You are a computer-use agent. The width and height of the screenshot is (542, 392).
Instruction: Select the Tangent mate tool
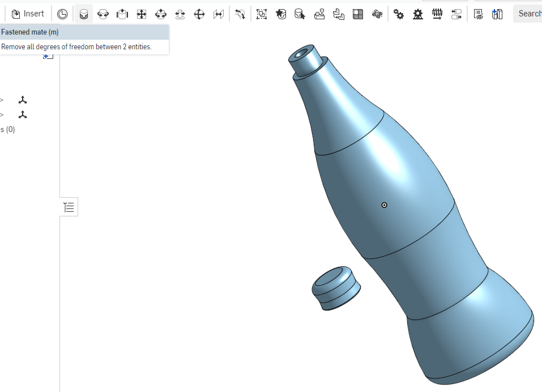(239, 13)
